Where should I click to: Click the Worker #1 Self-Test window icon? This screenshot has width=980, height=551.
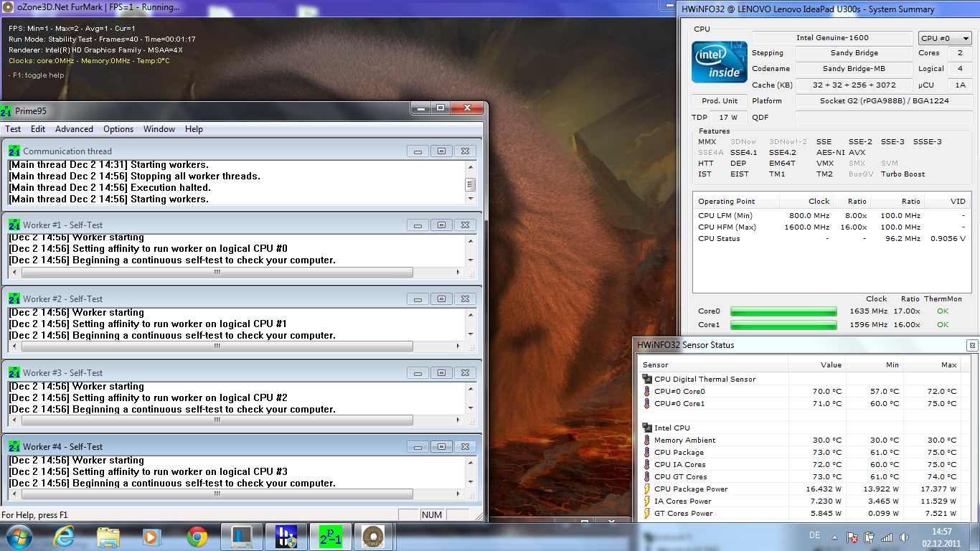(x=14, y=225)
